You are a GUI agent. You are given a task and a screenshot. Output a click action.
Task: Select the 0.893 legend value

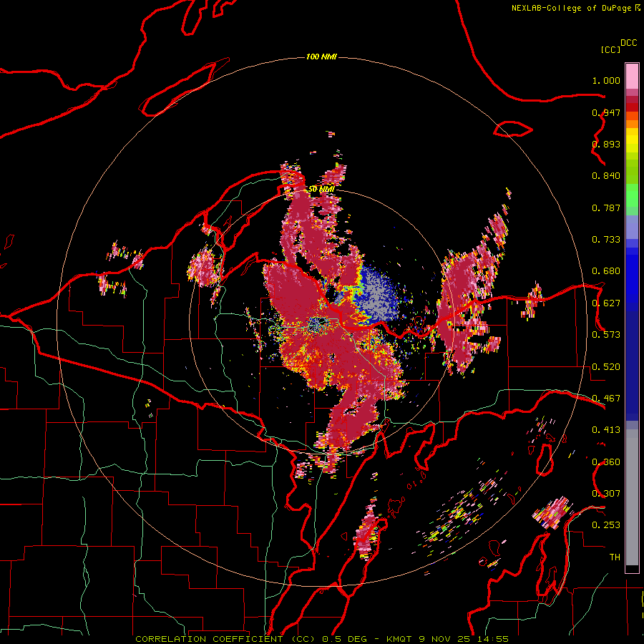[606, 144]
